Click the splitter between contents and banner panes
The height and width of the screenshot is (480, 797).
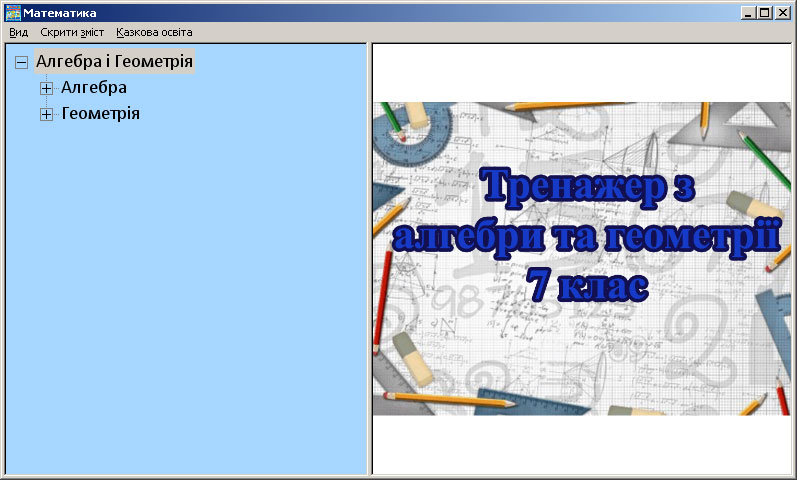click(x=369, y=260)
